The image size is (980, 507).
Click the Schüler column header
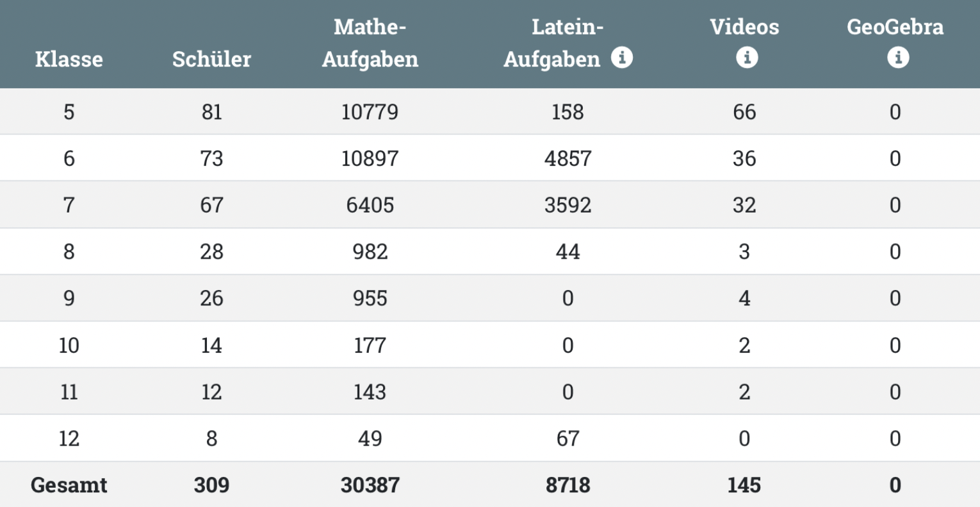pos(211,59)
